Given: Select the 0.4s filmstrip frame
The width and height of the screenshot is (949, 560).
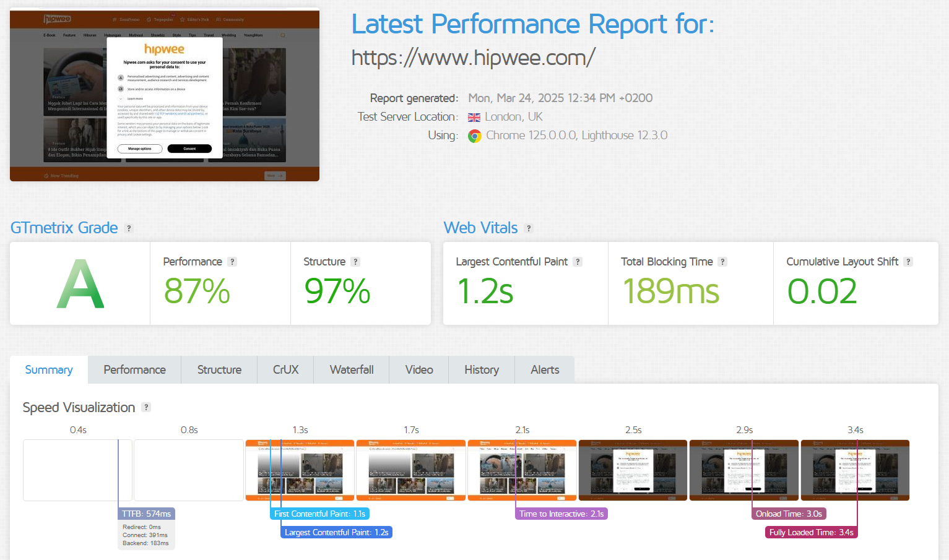Looking at the screenshot, I should click(77, 470).
